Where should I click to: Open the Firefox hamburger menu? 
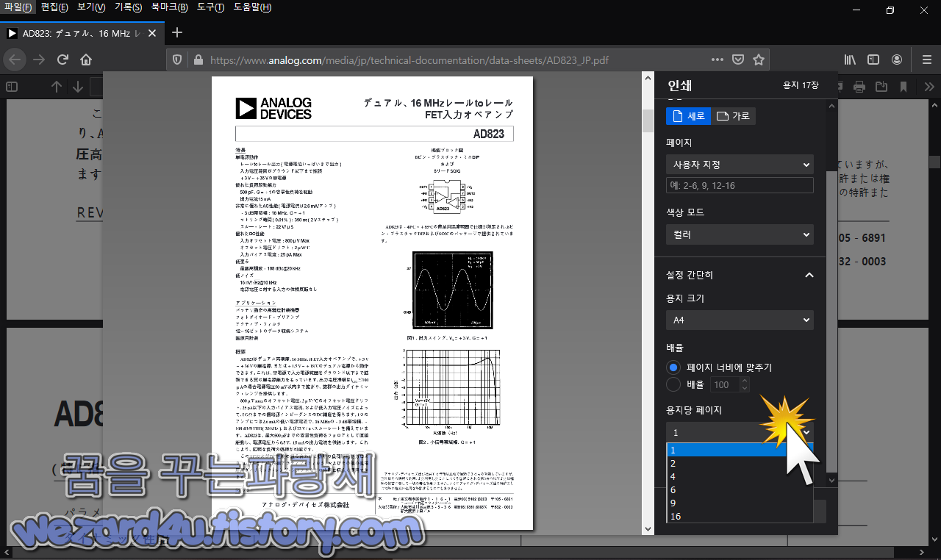point(926,60)
